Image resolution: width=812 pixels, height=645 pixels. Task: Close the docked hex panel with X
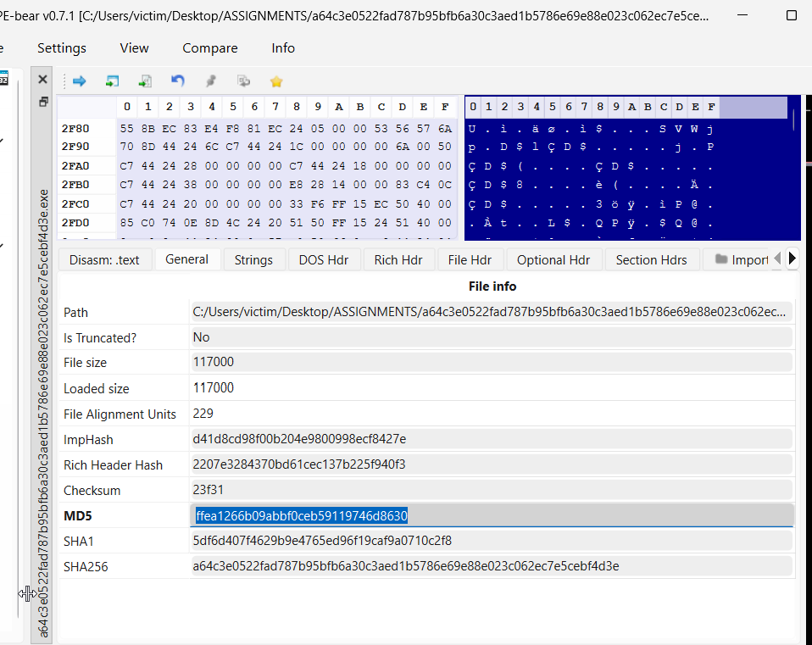coord(42,79)
